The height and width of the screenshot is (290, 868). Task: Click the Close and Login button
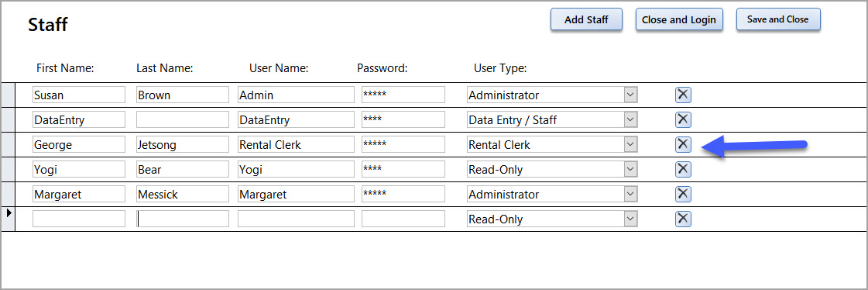[678, 20]
